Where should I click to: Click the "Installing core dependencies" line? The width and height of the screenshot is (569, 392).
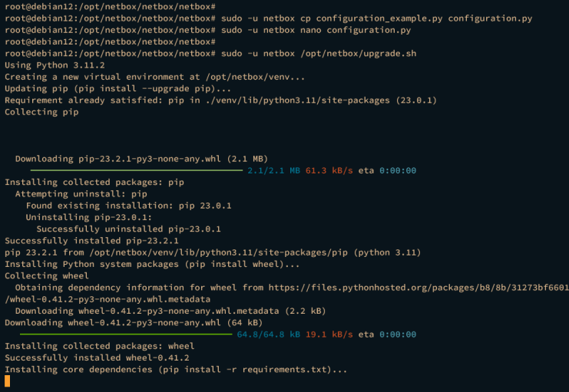pos(176,369)
